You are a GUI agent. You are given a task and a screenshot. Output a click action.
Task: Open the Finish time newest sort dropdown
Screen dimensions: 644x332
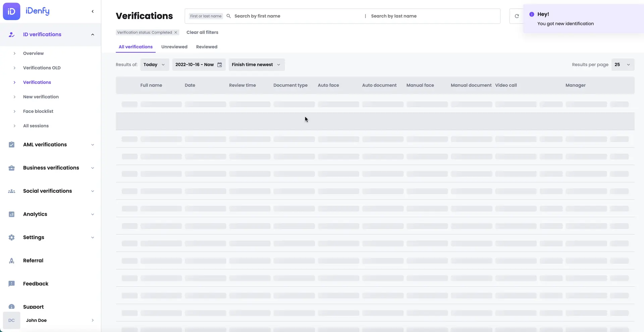click(256, 65)
